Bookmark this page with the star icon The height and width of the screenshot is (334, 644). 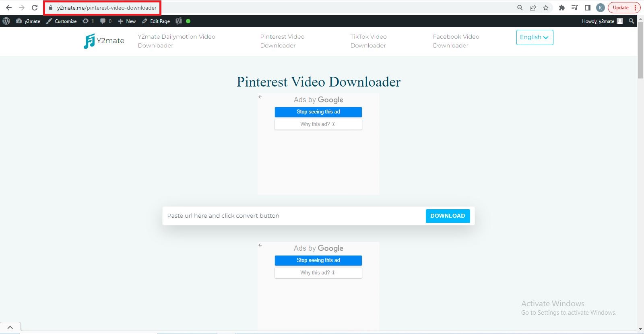pos(546,8)
